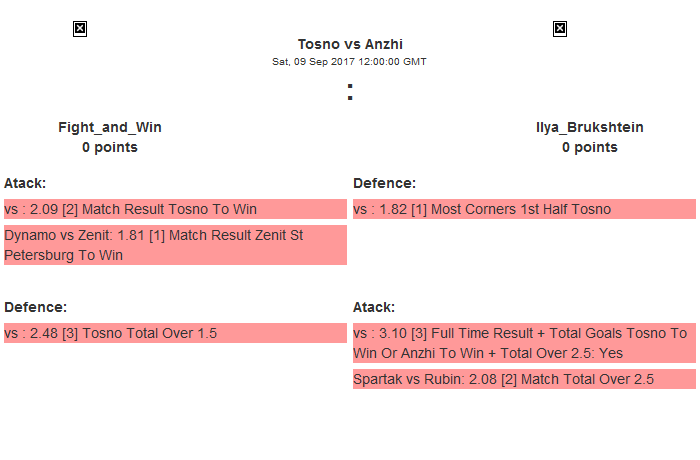Screen dimensions: 700x460
Task: Click Fight_and_Win's Atack heading
Action: [x=25, y=183]
